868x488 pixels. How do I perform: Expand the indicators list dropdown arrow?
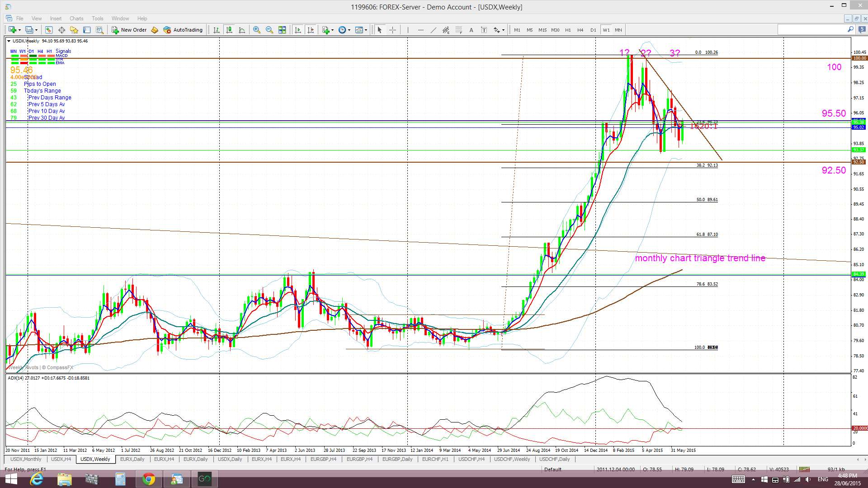tap(333, 30)
